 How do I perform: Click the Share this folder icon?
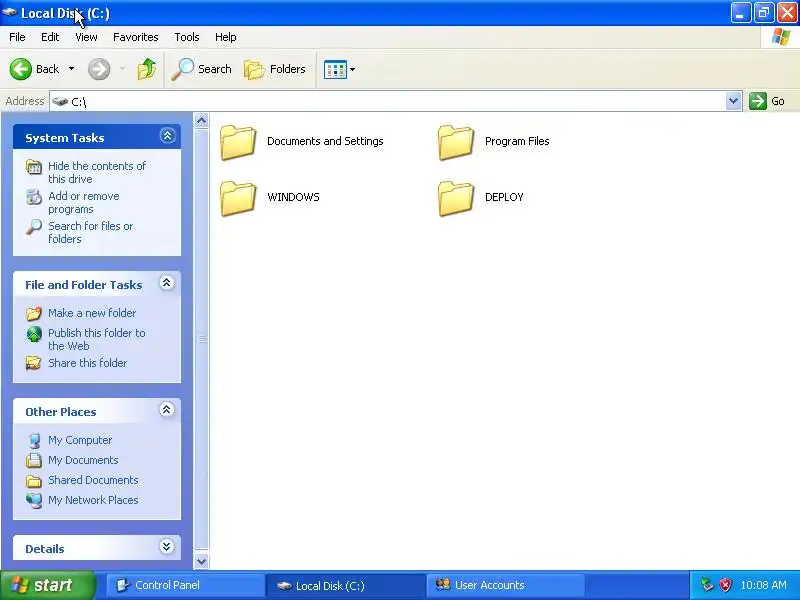(x=34, y=363)
